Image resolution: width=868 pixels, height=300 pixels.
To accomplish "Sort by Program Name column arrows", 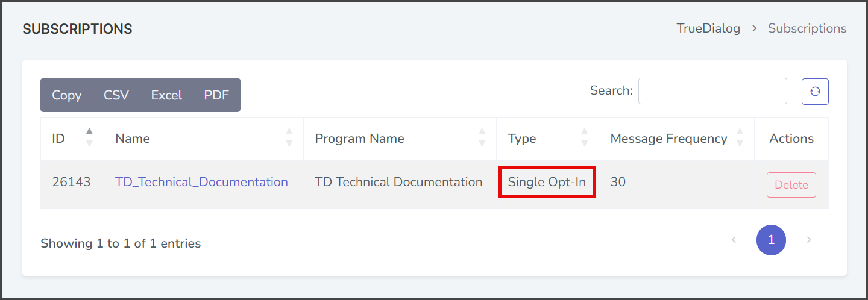I will 482,137.
